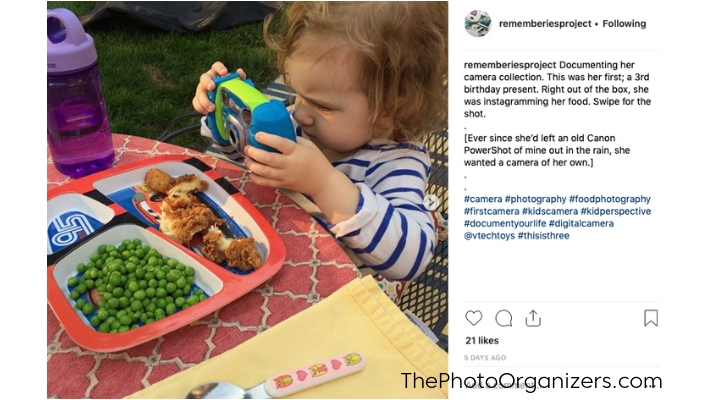
Task: Save the post with the bookmark icon
Action: coord(651,318)
